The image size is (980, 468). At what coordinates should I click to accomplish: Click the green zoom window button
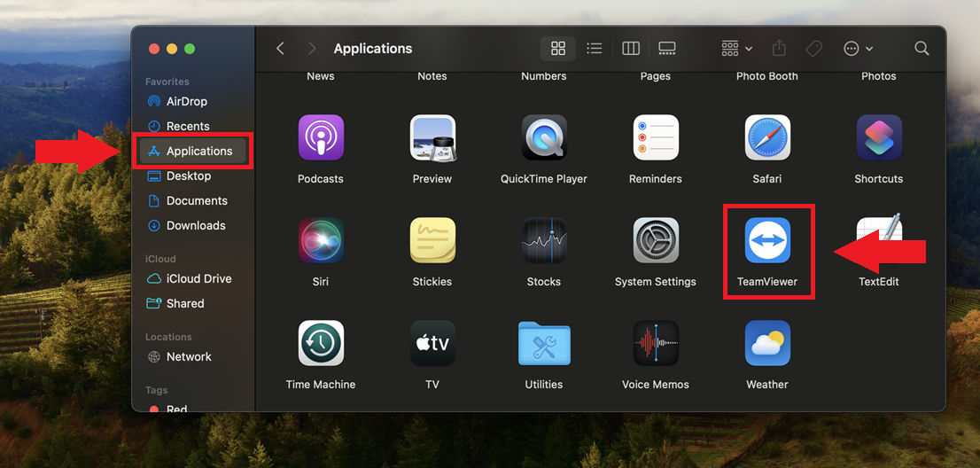coord(190,49)
